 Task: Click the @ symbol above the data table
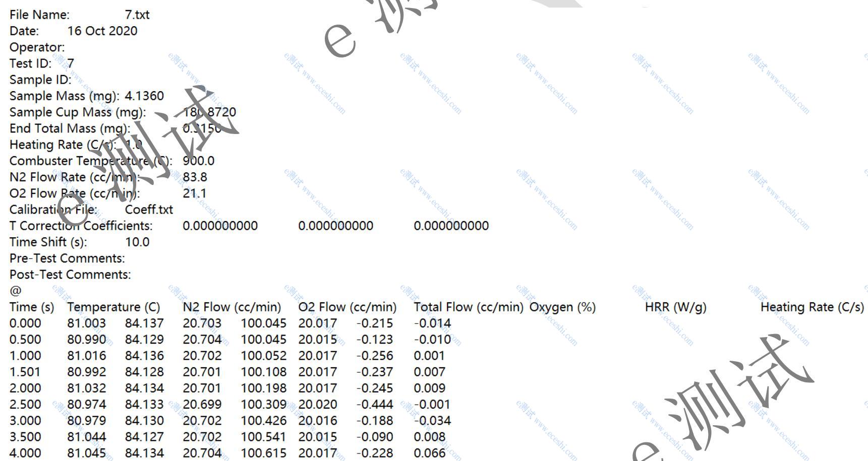[16, 291]
